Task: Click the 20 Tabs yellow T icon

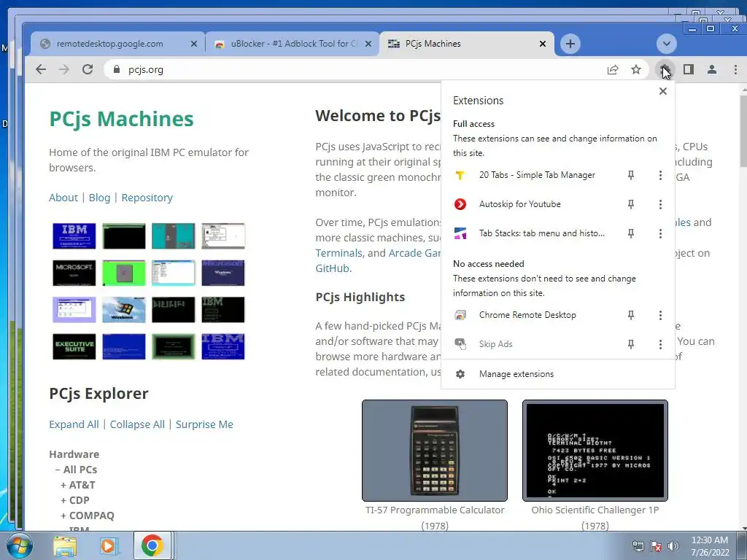Action: click(x=460, y=175)
